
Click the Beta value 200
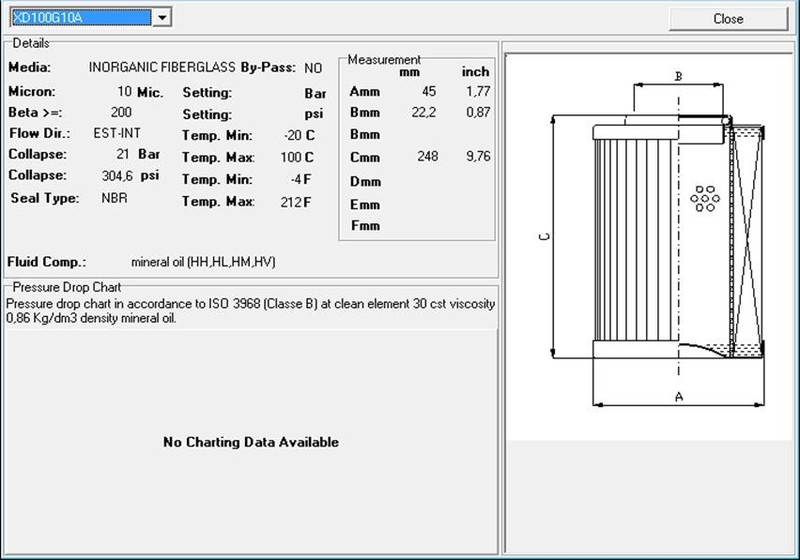pos(121,112)
